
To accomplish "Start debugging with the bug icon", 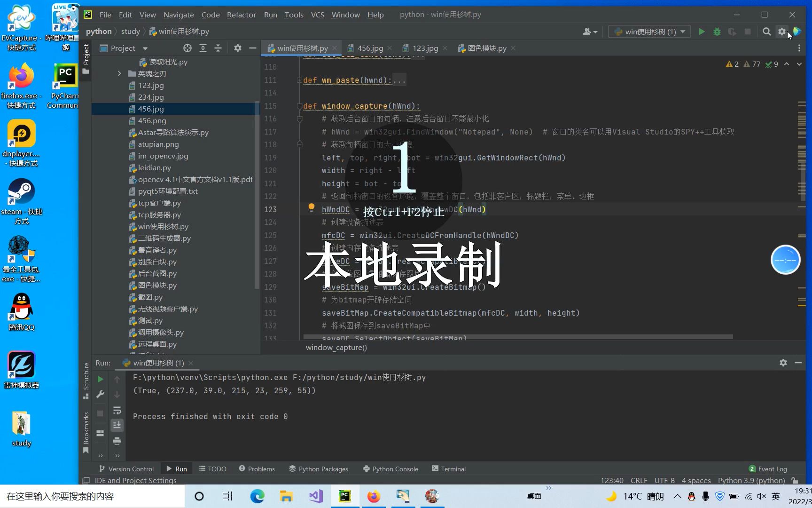I will (x=717, y=32).
